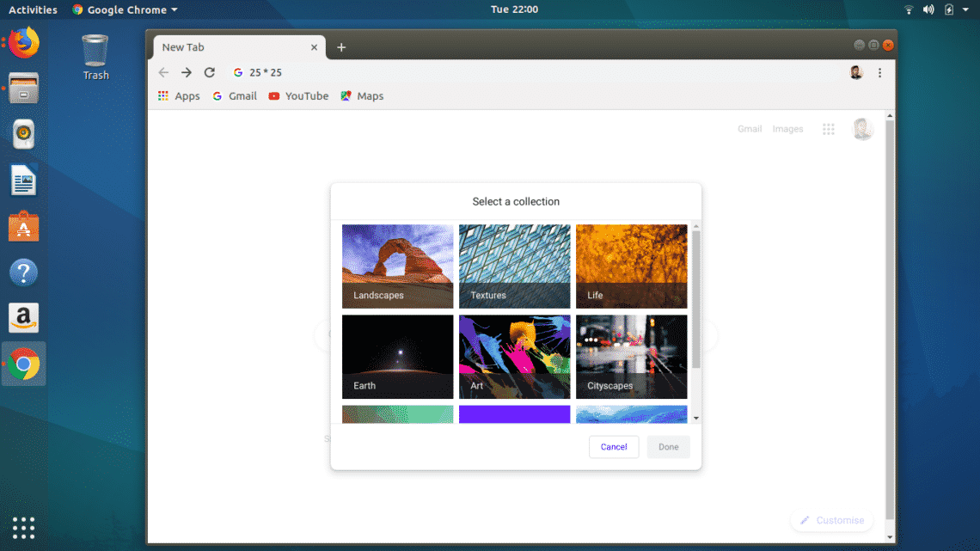
Task: Show applications grid in the dock
Action: point(24,527)
